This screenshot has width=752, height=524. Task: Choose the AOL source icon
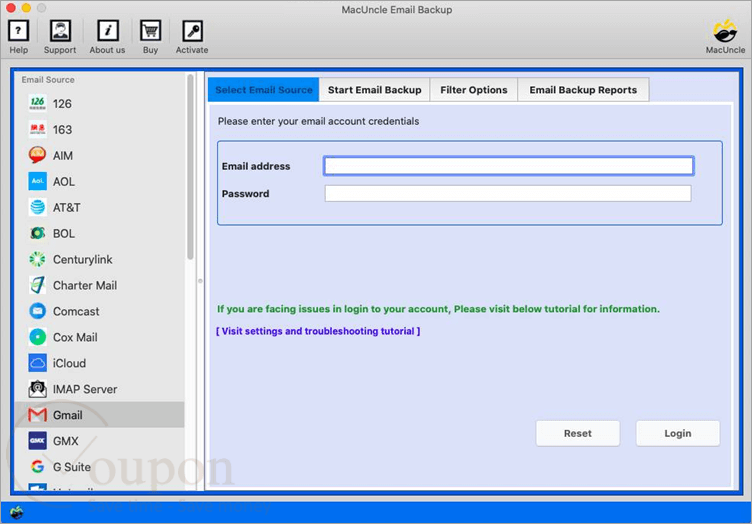tap(37, 181)
